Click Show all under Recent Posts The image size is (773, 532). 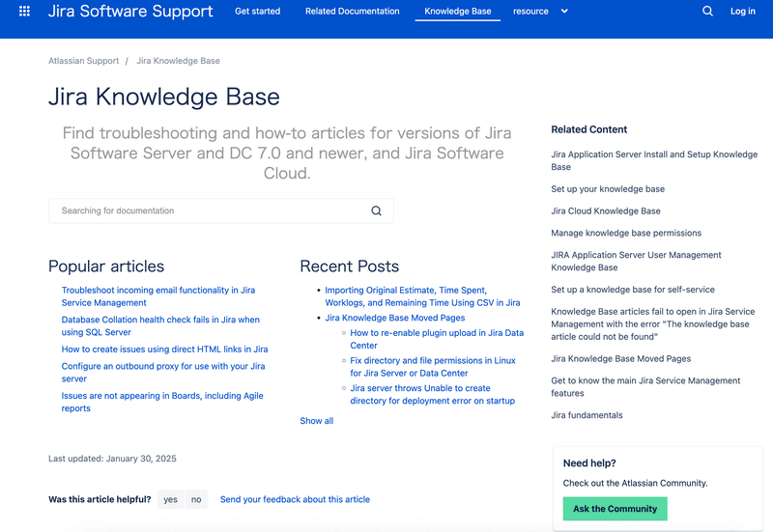coord(317,421)
